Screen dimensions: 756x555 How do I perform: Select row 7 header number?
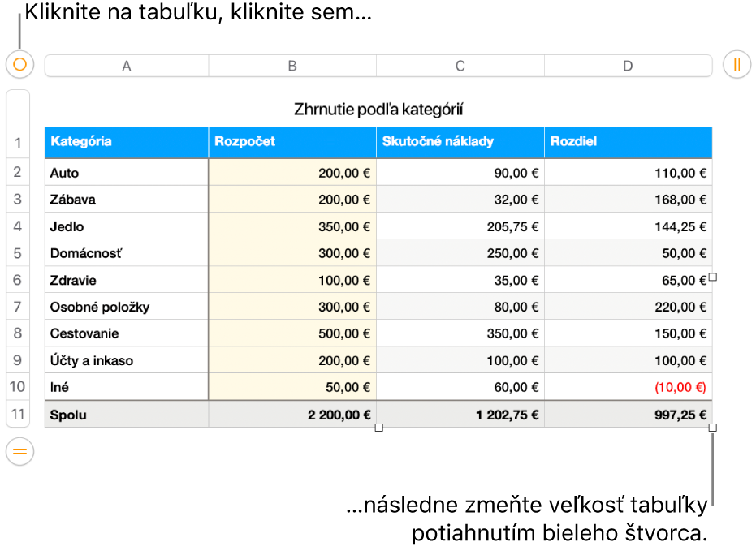[18, 307]
